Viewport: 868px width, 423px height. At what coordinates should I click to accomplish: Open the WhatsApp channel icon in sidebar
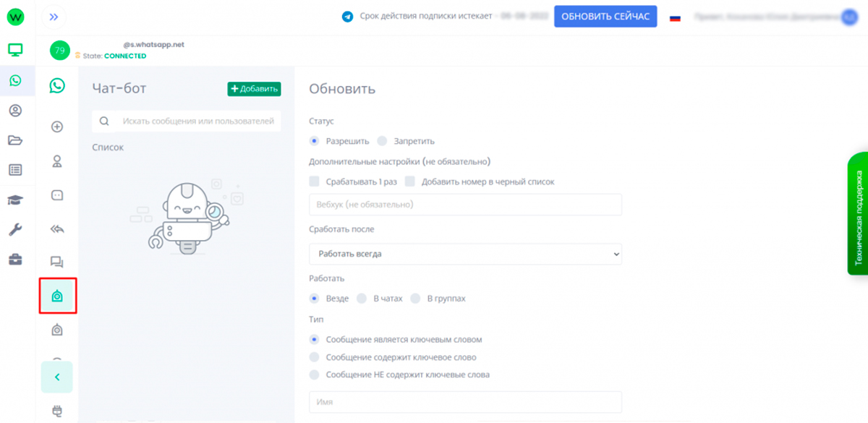point(15,81)
